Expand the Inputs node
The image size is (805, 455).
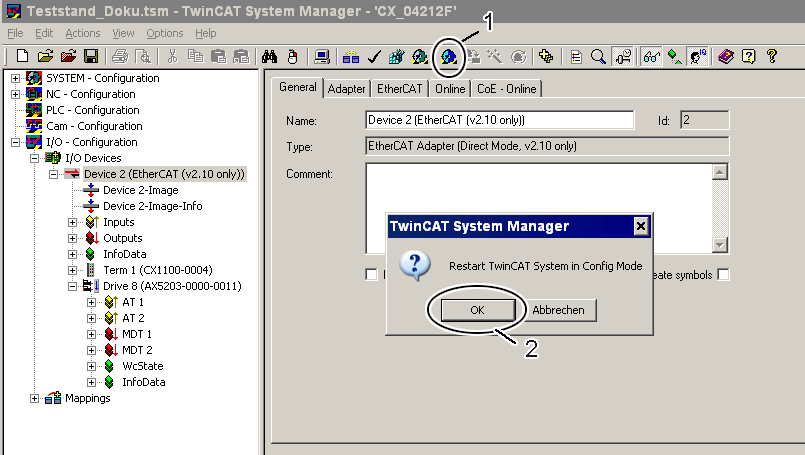[72, 222]
